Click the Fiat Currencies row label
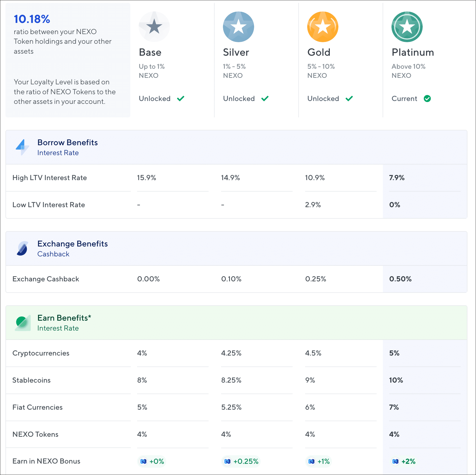Screen dimensions: 476x475 37,407
